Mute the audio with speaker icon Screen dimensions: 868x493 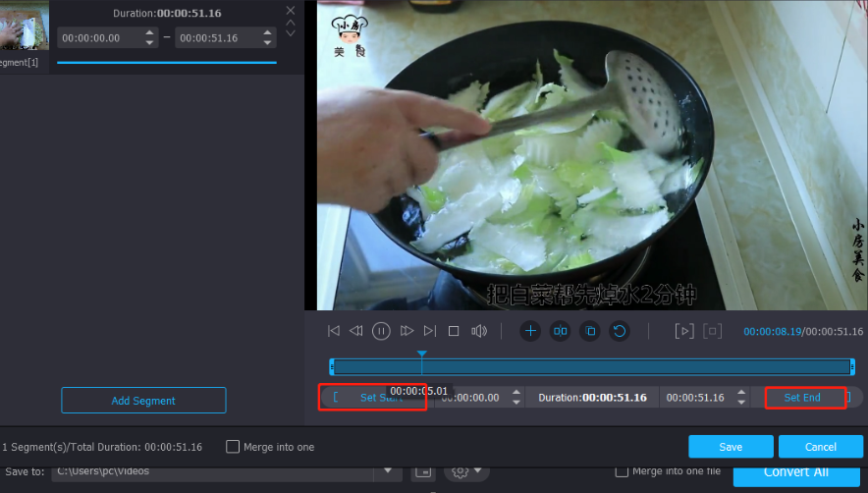point(479,331)
